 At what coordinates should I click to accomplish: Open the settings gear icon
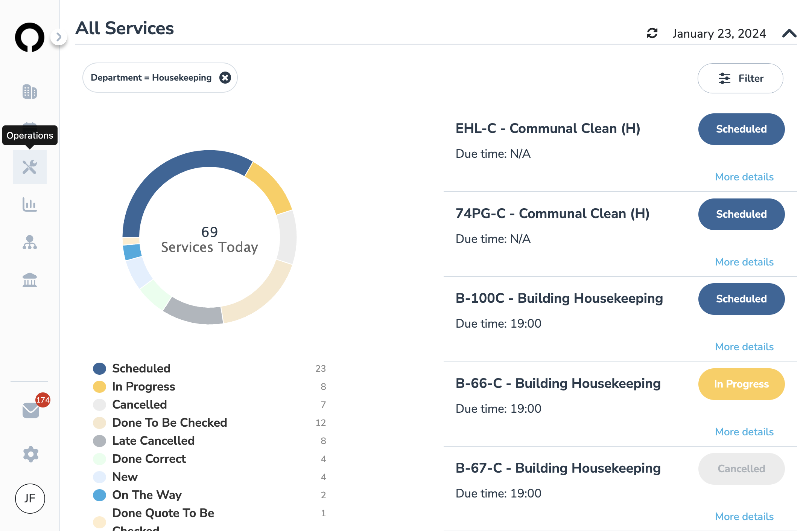tap(31, 455)
